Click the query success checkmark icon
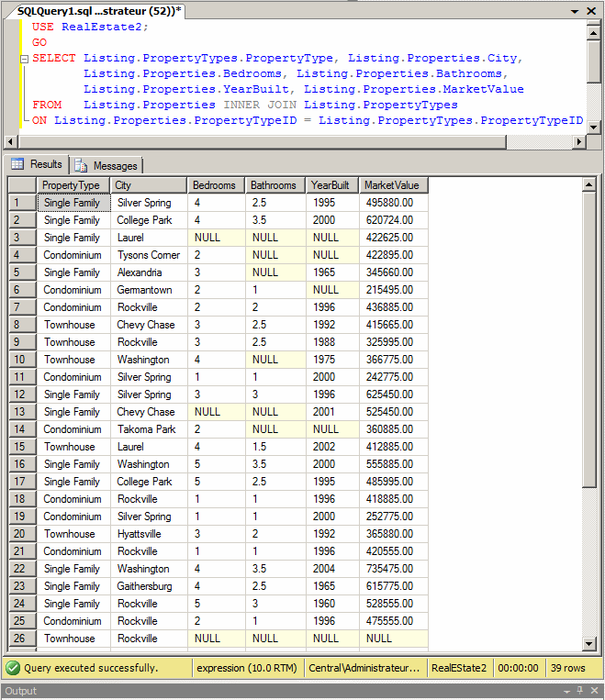The image size is (605, 700). (x=13, y=668)
